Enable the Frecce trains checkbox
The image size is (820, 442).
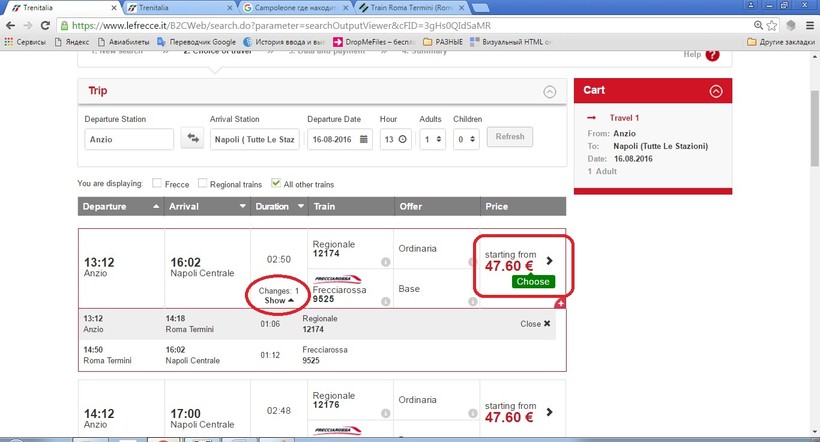tap(158, 184)
